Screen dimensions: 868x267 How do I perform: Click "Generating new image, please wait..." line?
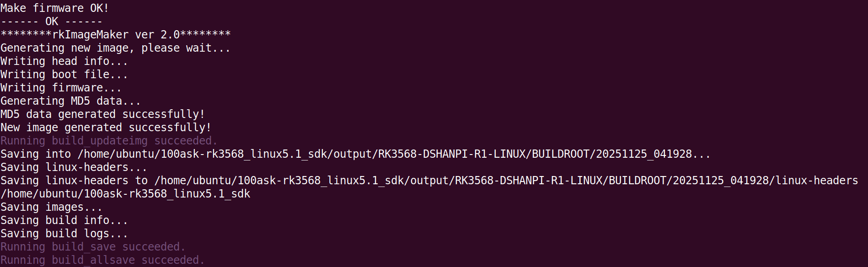pyautogui.click(x=115, y=48)
